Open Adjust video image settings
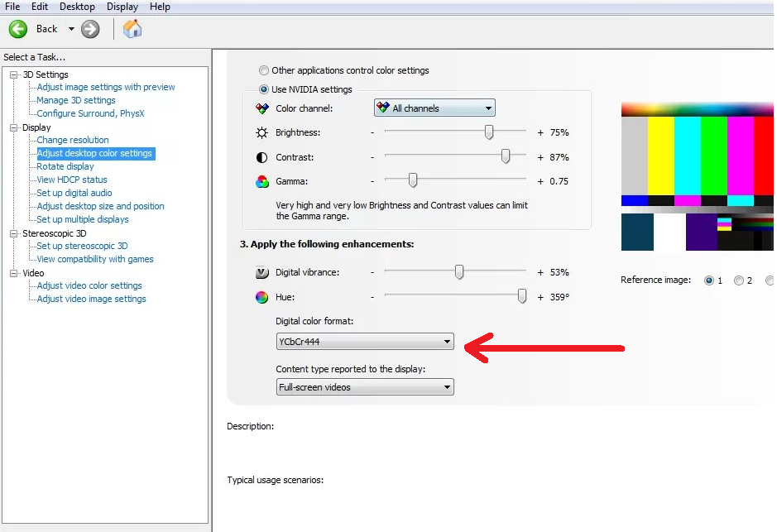 pyautogui.click(x=92, y=300)
